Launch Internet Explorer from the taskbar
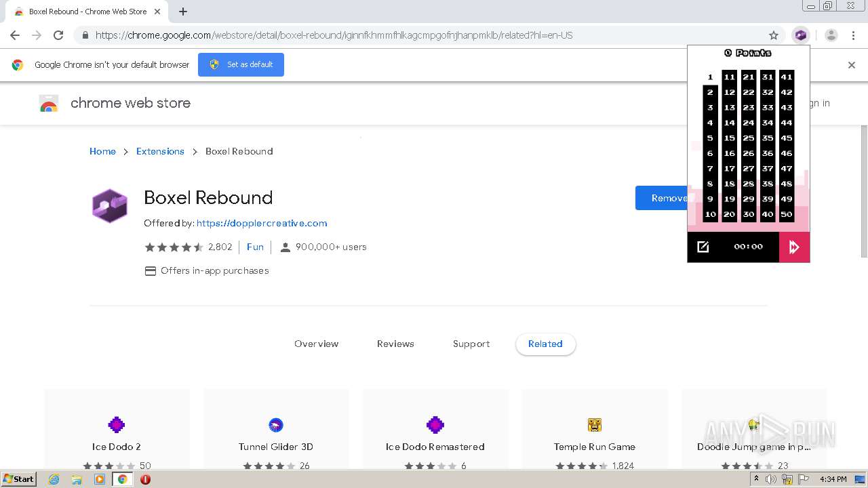Screen dimensions: 868x488 tap(54, 479)
